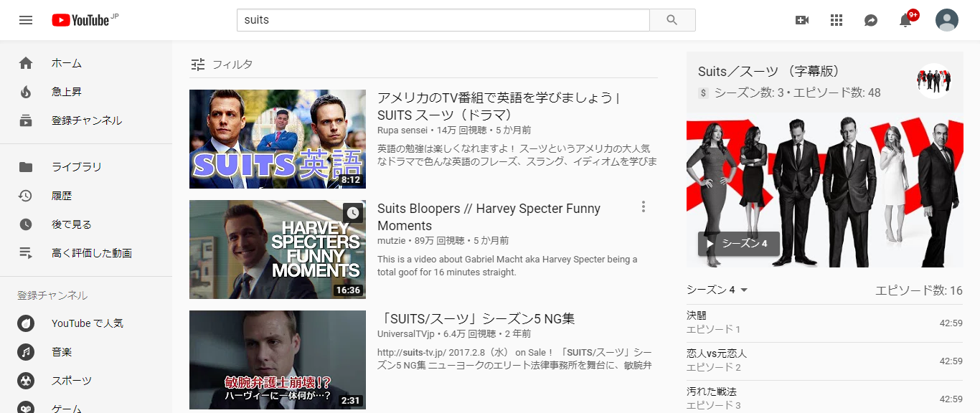
Task: Click the YouTube で人気 channel icon
Action: click(x=26, y=323)
